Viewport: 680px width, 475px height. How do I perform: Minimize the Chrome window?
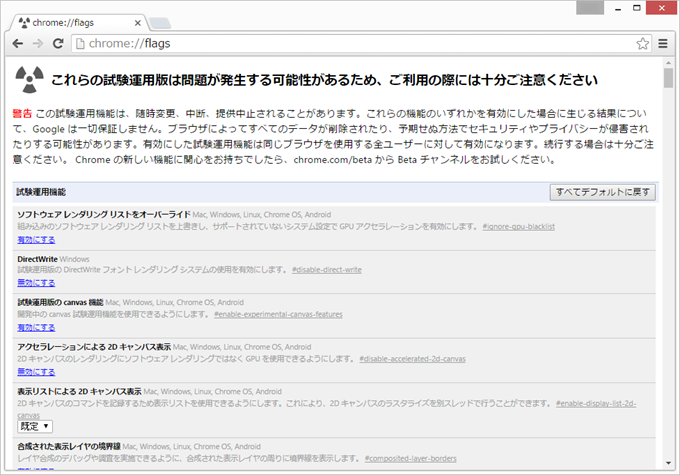tap(618, 8)
